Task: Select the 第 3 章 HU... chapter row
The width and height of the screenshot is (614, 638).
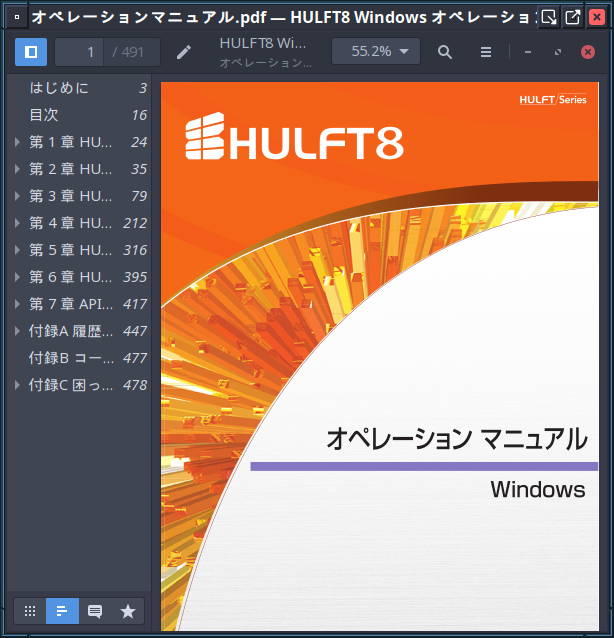Action: click(79, 196)
